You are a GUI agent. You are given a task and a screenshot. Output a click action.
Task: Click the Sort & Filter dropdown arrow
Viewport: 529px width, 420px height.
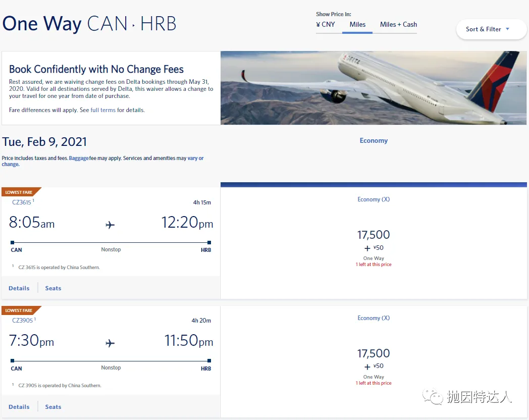(x=507, y=29)
